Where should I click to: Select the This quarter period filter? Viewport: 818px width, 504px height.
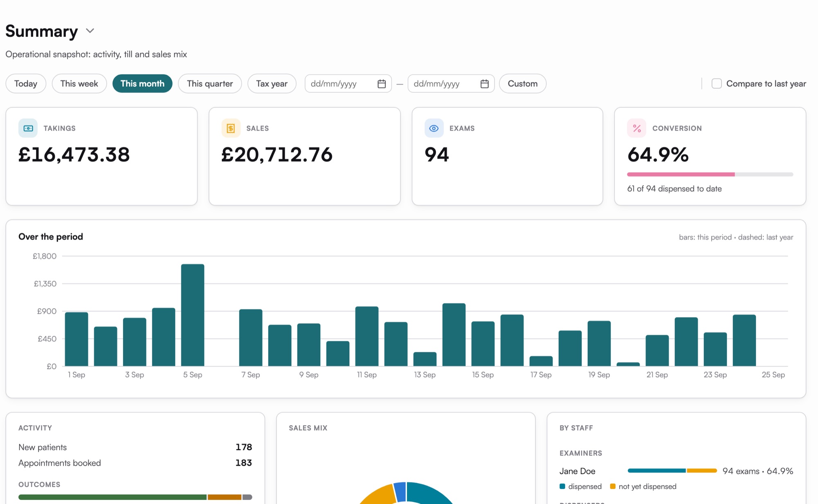click(210, 84)
